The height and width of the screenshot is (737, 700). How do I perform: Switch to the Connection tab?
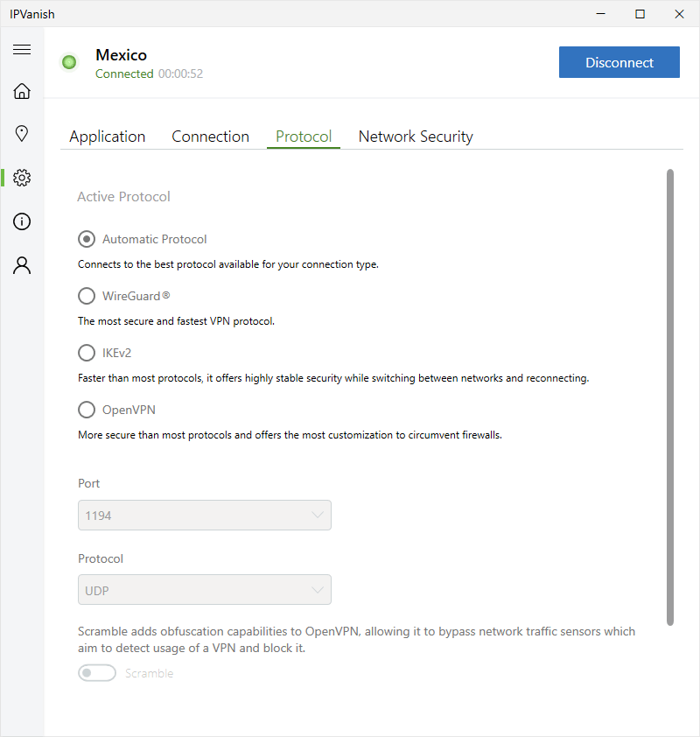pos(210,137)
